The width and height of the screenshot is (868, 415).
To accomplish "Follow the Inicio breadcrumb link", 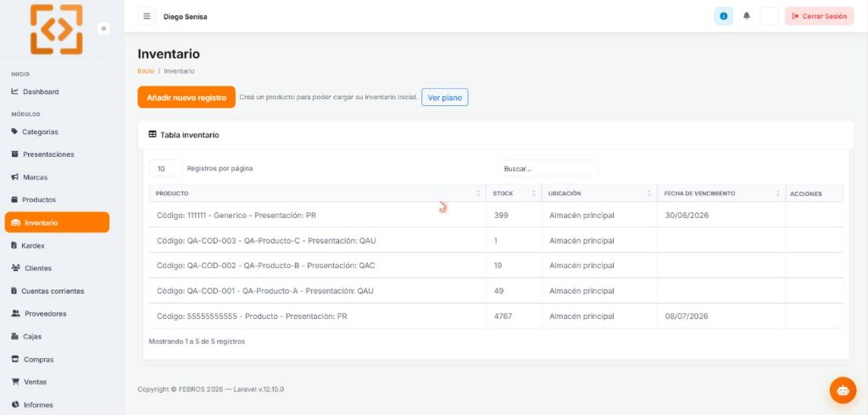I will pos(146,71).
